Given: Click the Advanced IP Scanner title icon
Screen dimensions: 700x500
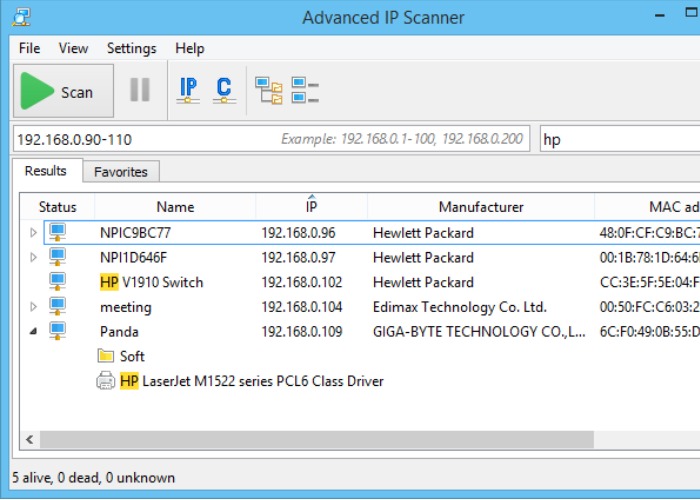Looking at the screenshot, I should click(21, 17).
